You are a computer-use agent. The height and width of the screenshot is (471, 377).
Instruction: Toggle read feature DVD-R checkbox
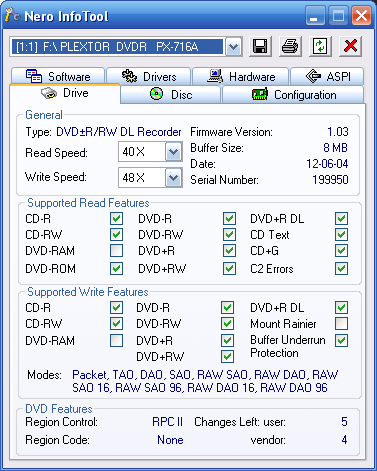[229, 219]
